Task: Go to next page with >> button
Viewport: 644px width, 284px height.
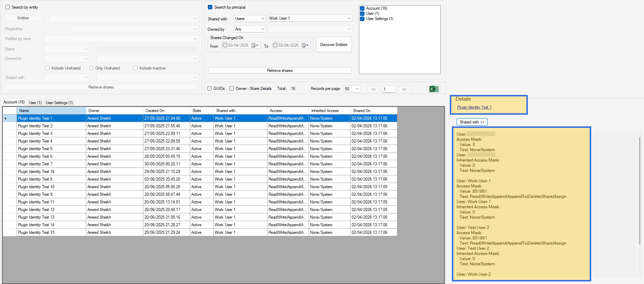Action: pos(404,89)
